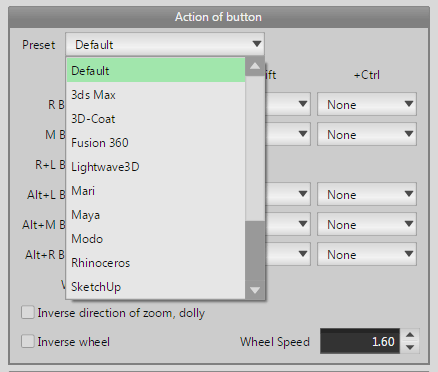Open Alt+M B row +Ctrl None dropdown
The width and height of the screenshot is (438, 372).
coord(367,224)
